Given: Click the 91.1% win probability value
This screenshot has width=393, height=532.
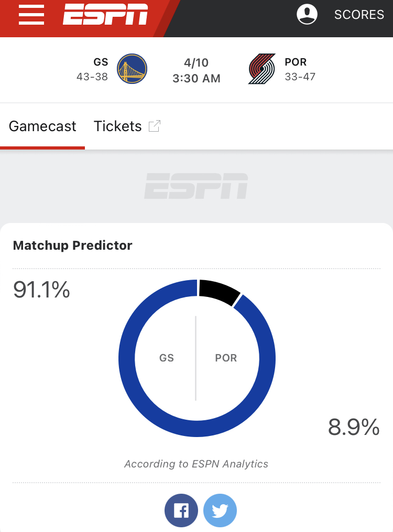Looking at the screenshot, I should click(x=41, y=290).
